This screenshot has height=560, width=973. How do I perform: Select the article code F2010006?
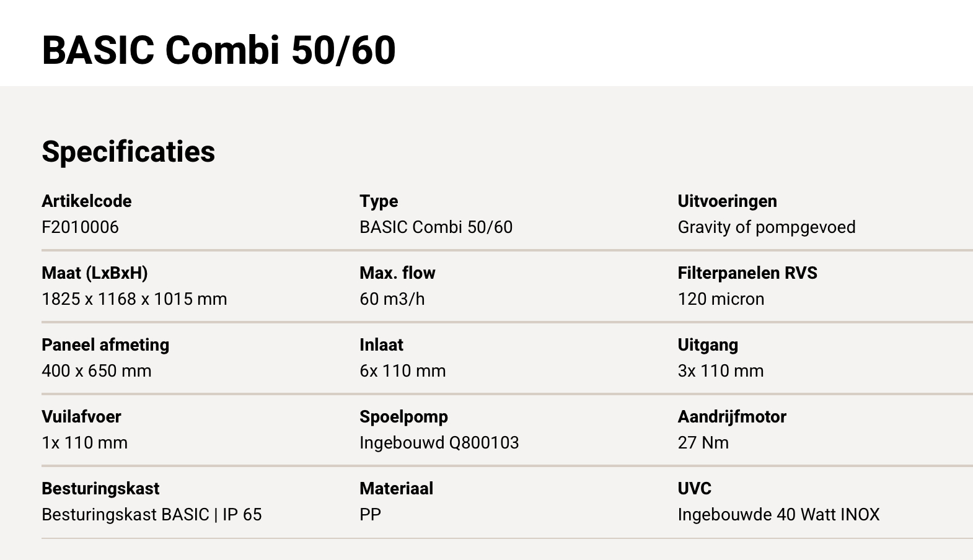80,227
